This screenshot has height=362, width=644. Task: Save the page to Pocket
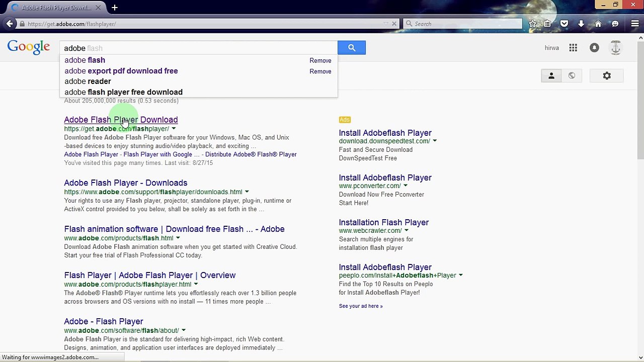pos(565,24)
